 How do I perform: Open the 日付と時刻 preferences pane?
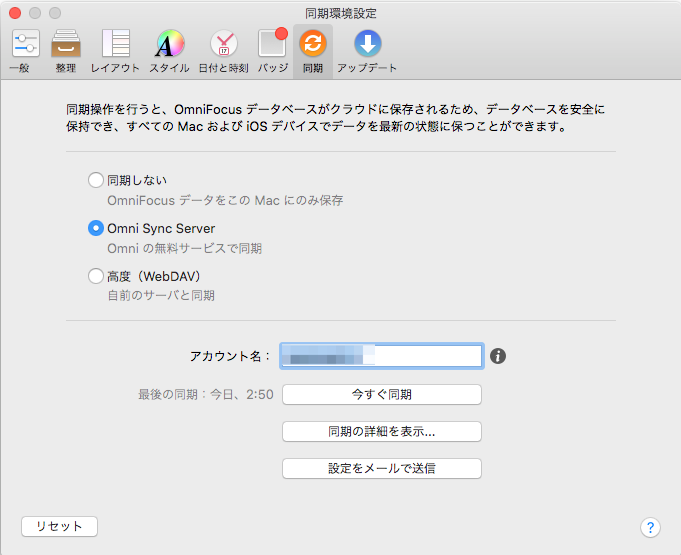[224, 51]
